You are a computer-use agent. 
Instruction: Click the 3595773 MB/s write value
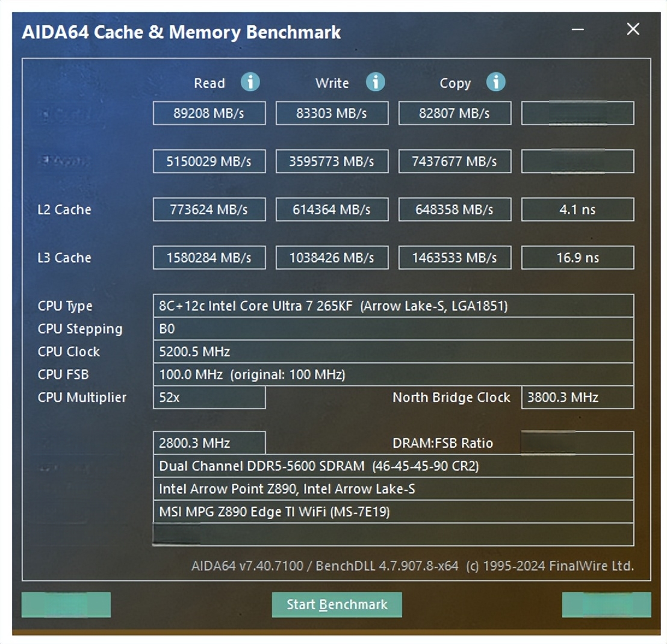point(332,161)
